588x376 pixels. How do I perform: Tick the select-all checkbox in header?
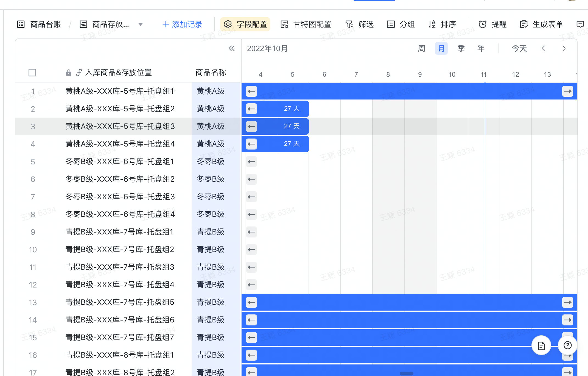coord(32,73)
